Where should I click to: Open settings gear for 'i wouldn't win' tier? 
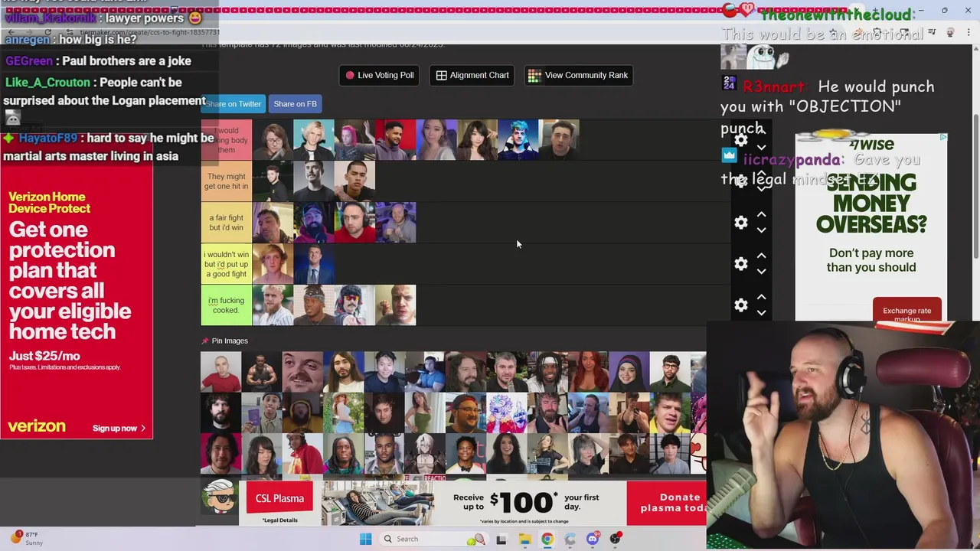tap(740, 264)
